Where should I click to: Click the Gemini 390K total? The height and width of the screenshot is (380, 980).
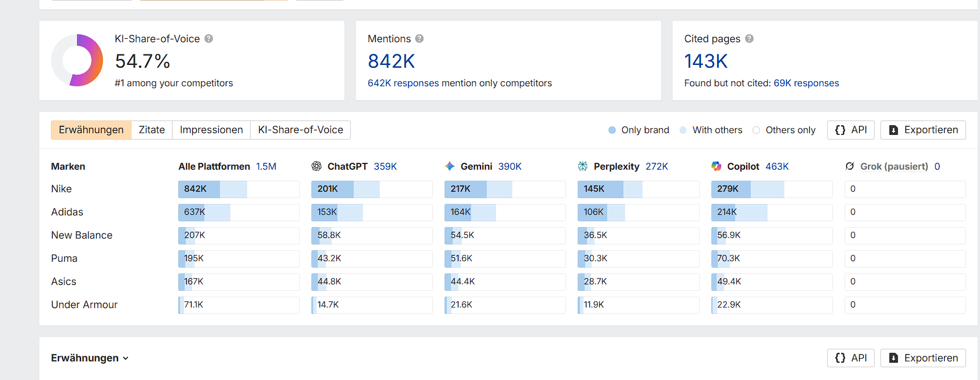[x=510, y=166]
